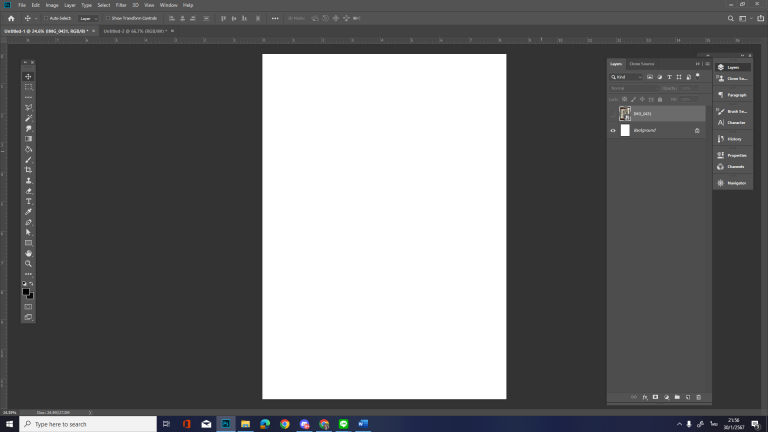Open the History panel from the side dock
The image size is (768, 432).
pos(733,139)
